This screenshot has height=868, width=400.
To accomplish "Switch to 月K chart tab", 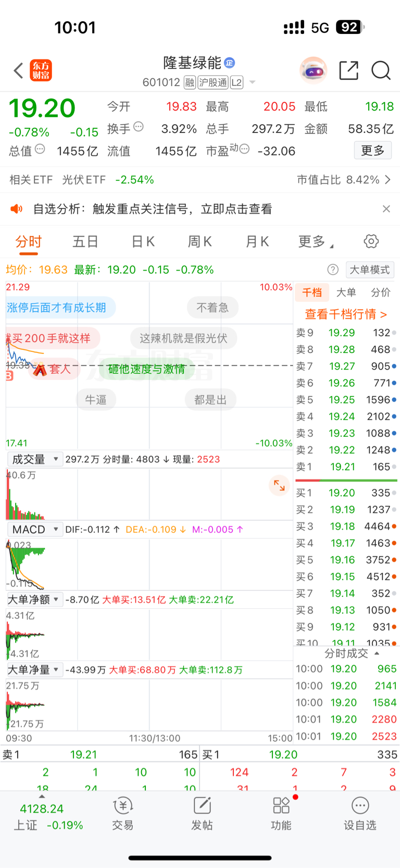I will point(257,241).
